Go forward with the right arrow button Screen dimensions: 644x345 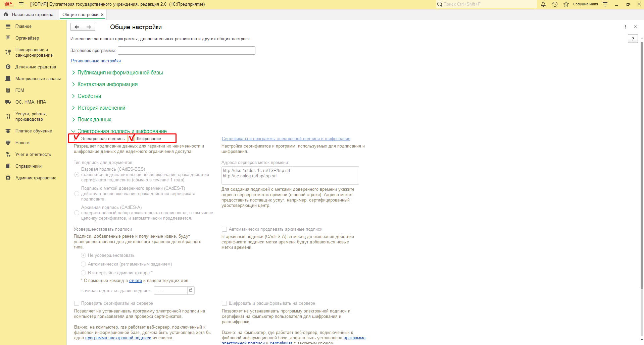[89, 27]
